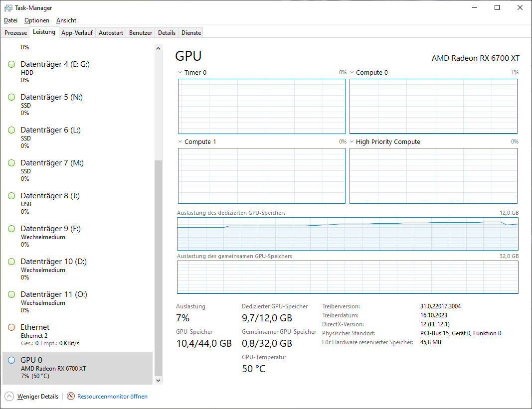Open the Timer 0 engine dropdown
This screenshot has height=409, width=532.
click(x=180, y=72)
